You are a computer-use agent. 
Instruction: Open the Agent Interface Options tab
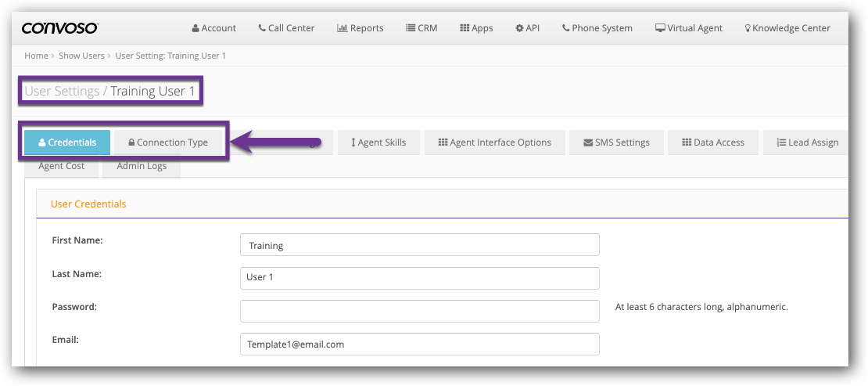[x=494, y=142]
